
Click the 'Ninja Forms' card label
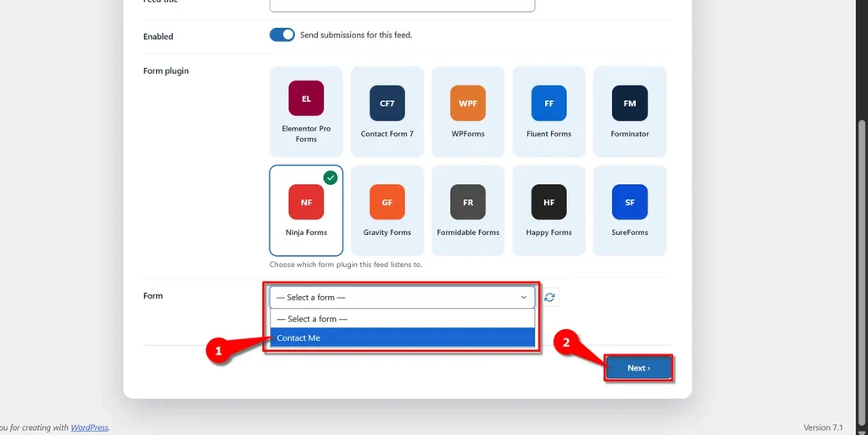(306, 232)
